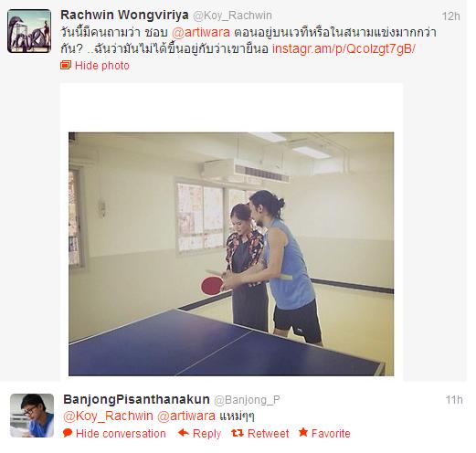Image resolution: width=476 pixels, height=453 pixels.
Task: Collapse thread with Hide conversation text
Action: 121,434
